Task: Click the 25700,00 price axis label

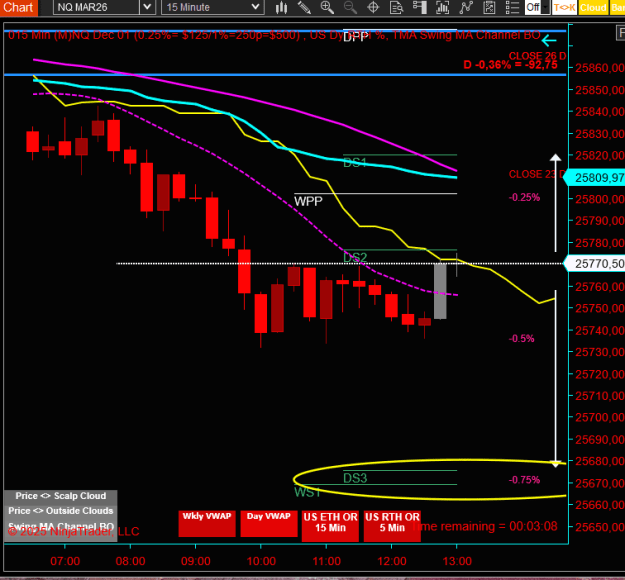Action: click(x=599, y=417)
